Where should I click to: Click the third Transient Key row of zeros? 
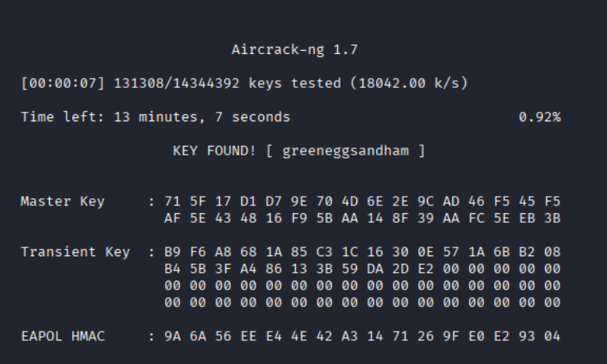tap(362, 285)
